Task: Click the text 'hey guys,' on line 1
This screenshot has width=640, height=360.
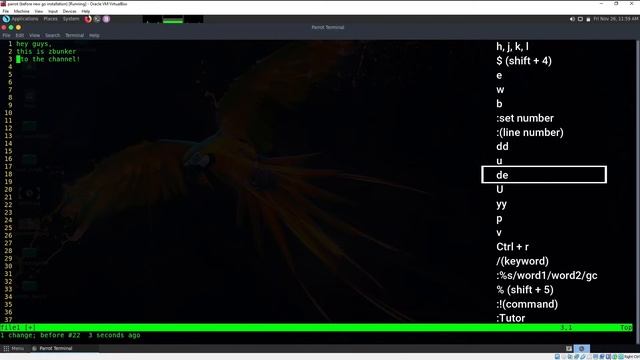Action: [x=34, y=44]
